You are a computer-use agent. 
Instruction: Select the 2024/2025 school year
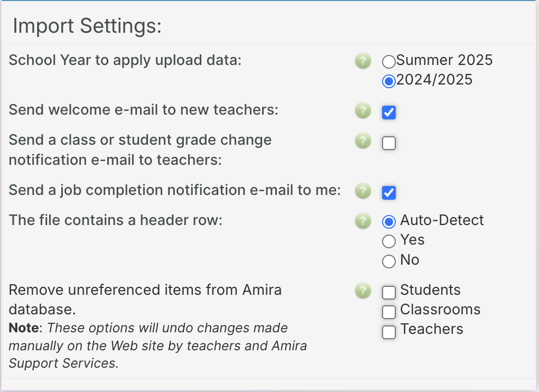click(389, 81)
